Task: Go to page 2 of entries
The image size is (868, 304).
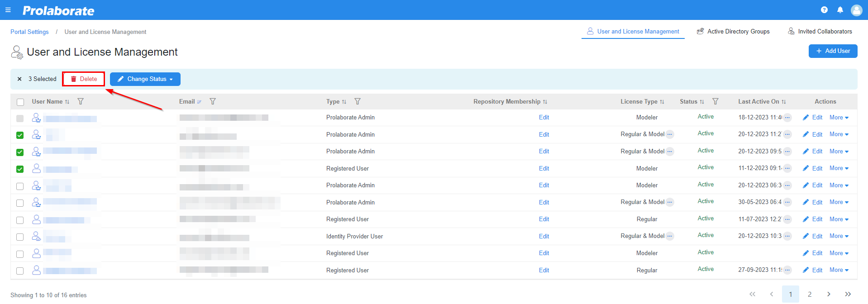Action: (810, 294)
